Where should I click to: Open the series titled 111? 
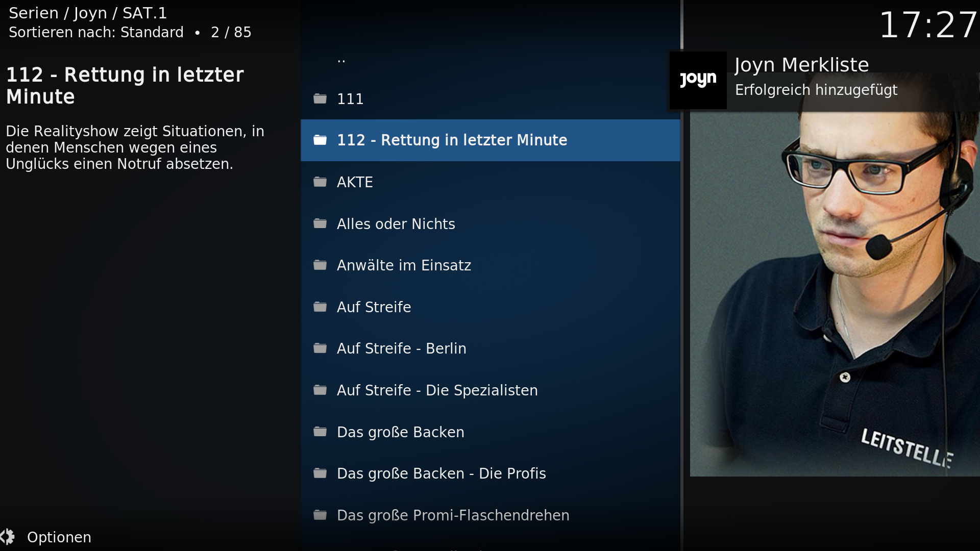point(490,98)
